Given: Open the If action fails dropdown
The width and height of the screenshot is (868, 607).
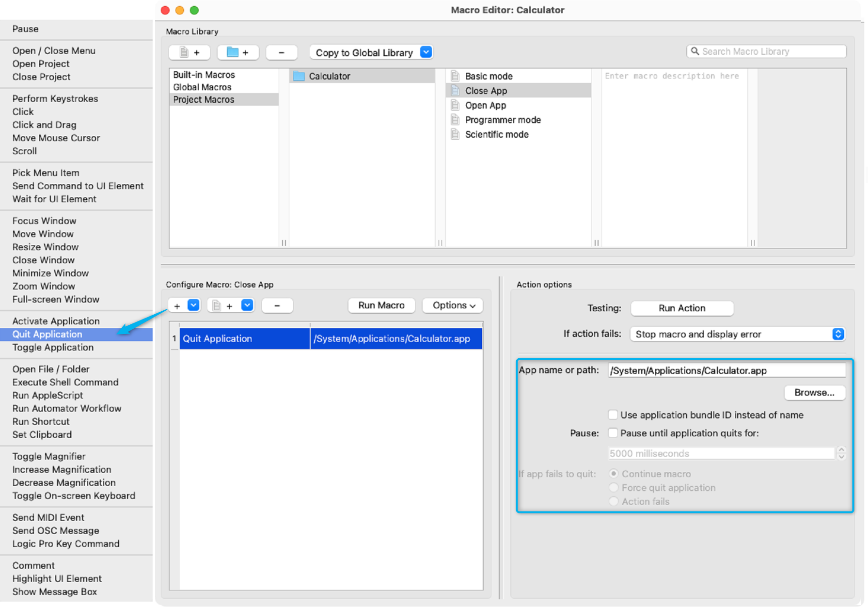Looking at the screenshot, I should click(x=737, y=334).
